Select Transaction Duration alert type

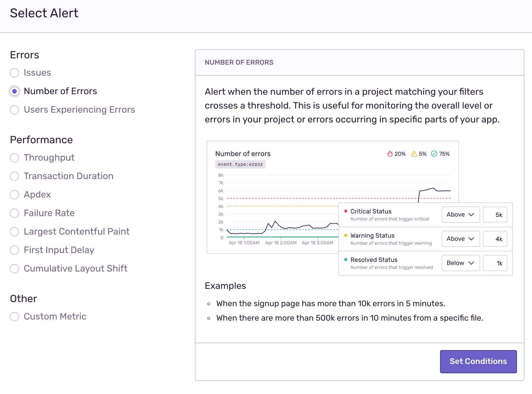pyautogui.click(x=14, y=176)
